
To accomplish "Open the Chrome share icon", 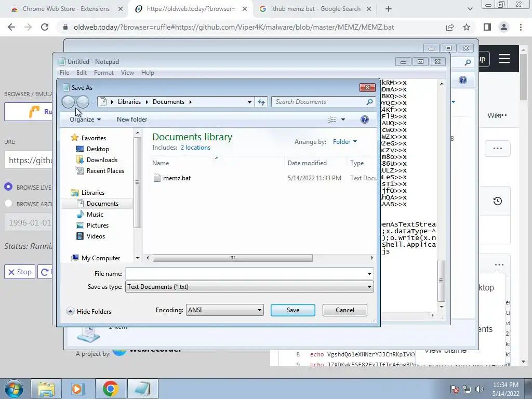I will click(450, 27).
